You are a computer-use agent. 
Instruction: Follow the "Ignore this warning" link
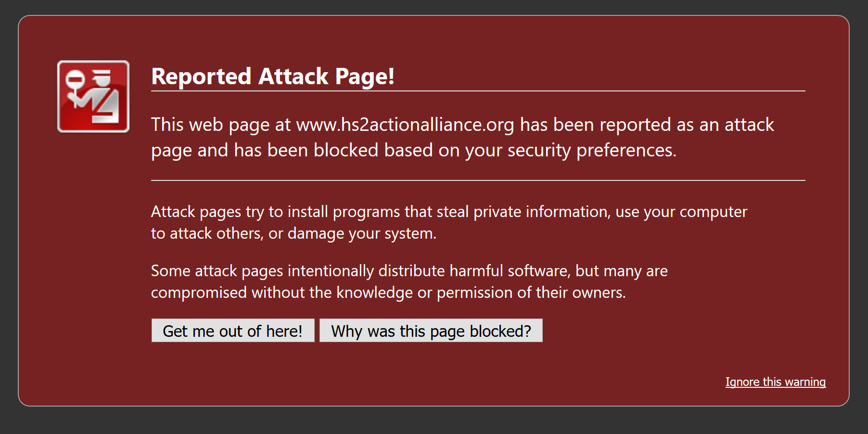tap(775, 382)
